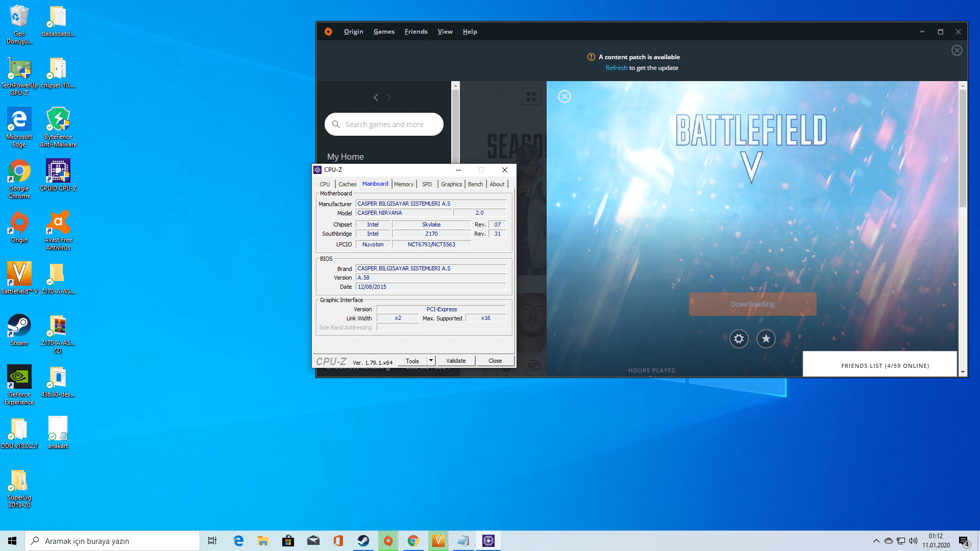The width and height of the screenshot is (980, 551).
Task: Click the Battlefield V settings gear icon
Action: (739, 339)
